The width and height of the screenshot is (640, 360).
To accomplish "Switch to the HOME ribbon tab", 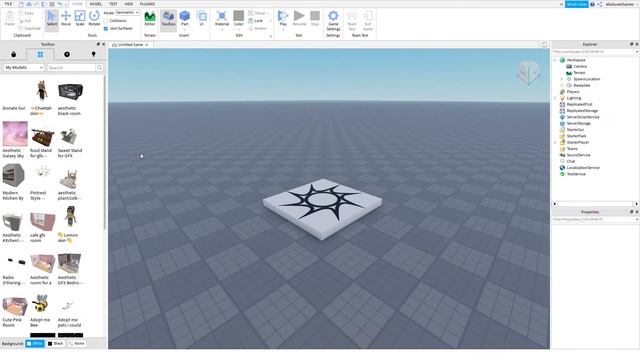I will coord(77,4).
